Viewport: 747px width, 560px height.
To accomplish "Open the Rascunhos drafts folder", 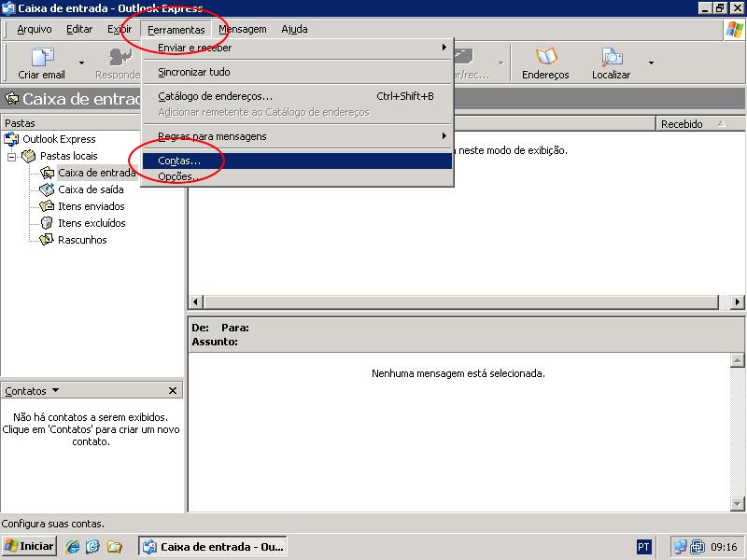I will (82, 240).
